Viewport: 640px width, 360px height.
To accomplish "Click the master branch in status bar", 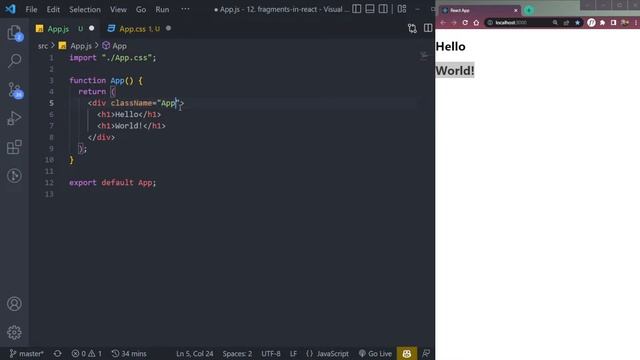I will (x=26, y=353).
